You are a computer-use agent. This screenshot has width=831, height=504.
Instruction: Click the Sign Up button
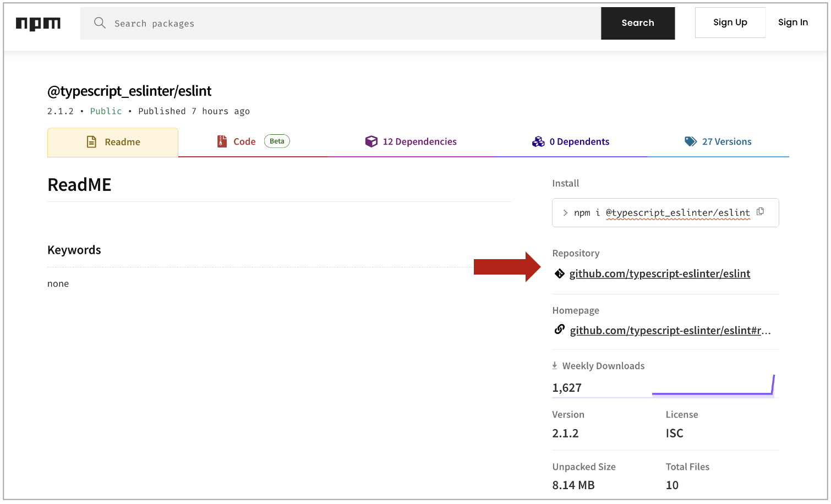click(730, 23)
